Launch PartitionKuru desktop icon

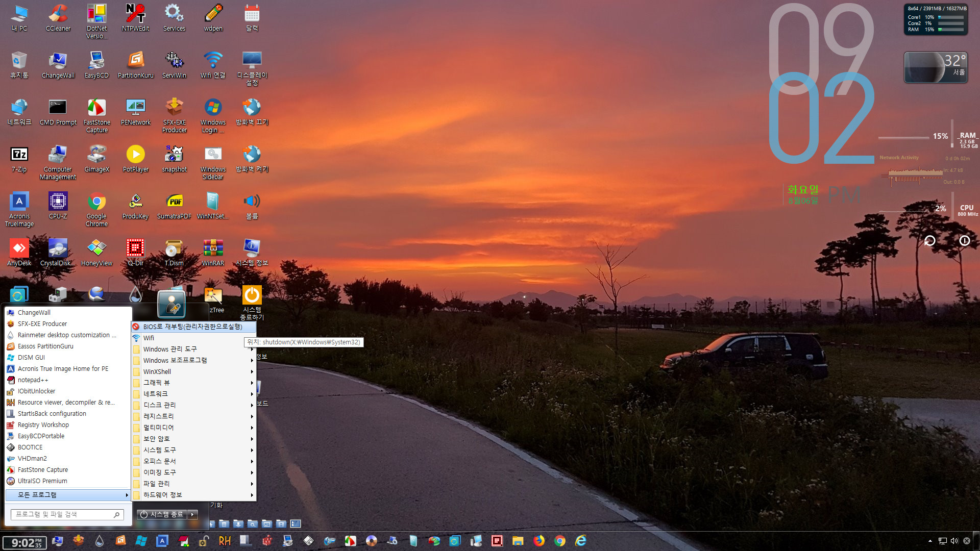[135, 65]
